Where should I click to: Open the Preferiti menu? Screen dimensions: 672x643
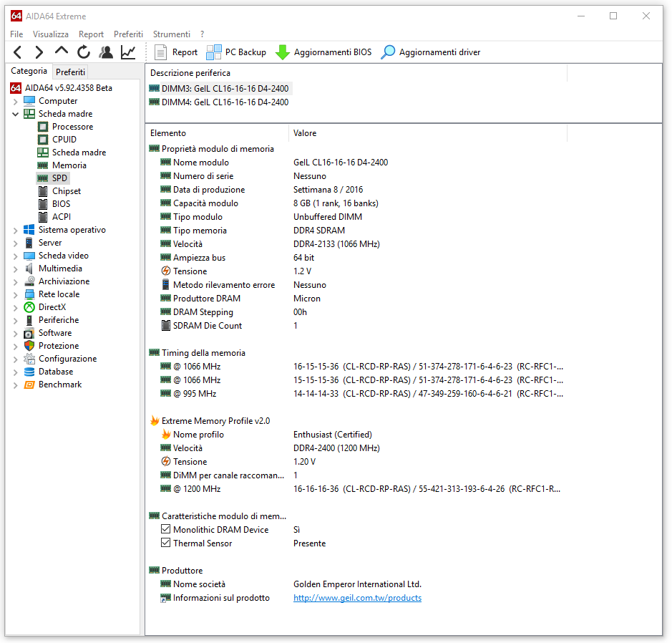pos(128,34)
